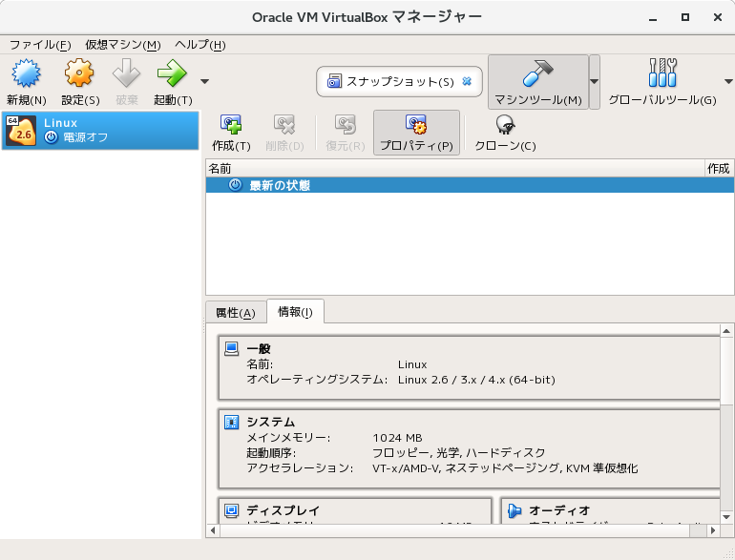Click 1024 MB memory value
The width and height of the screenshot is (735, 560).
coord(397,438)
